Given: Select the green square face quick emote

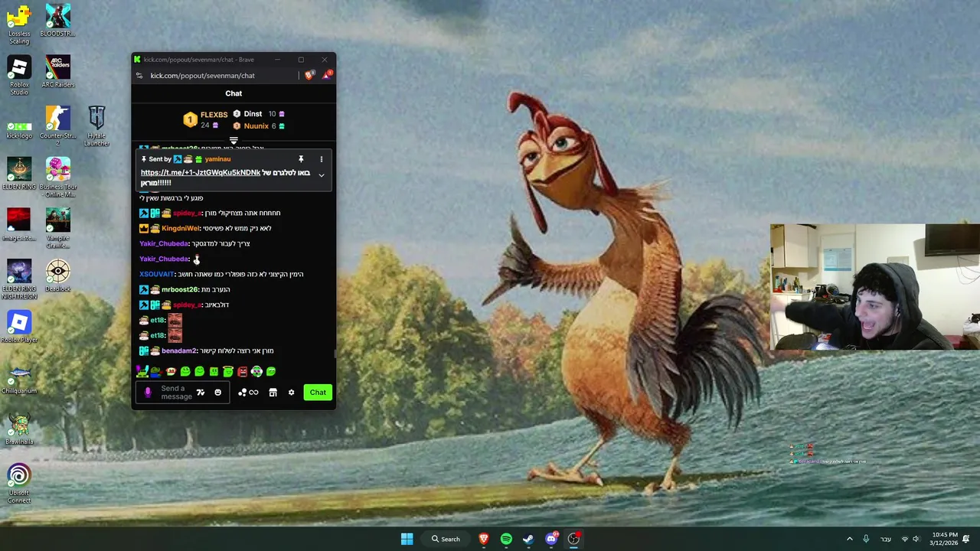Looking at the screenshot, I should 214,372.
